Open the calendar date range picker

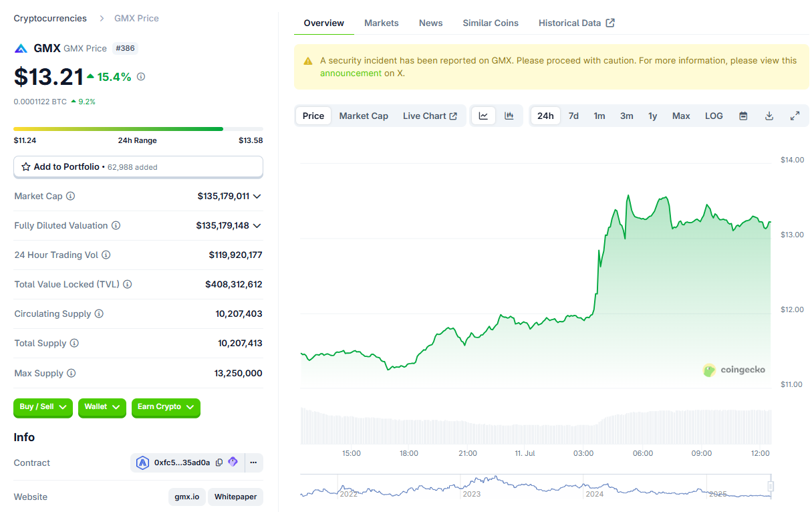[x=743, y=116]
